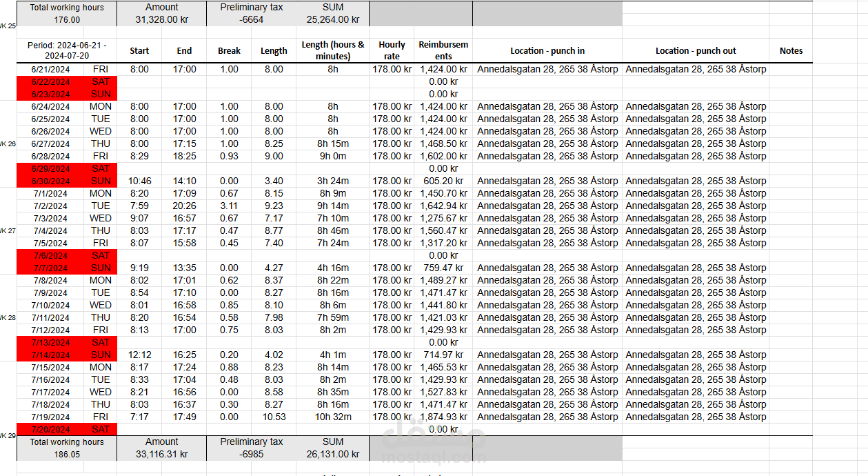Image resolution: width=868 pixels, height=476 pixels.
Task: Click the 'Notes' column header
Action: (791, 50)
